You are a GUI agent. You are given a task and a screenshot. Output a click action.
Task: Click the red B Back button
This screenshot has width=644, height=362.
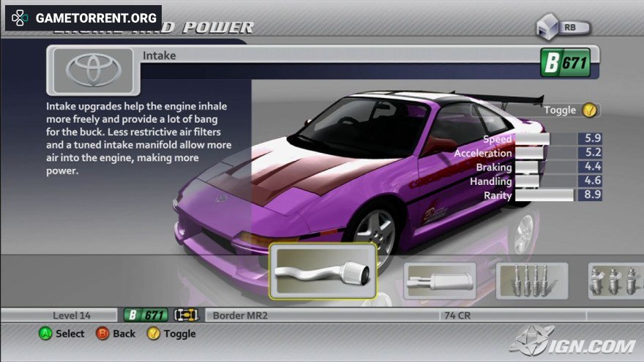[102, 333]
